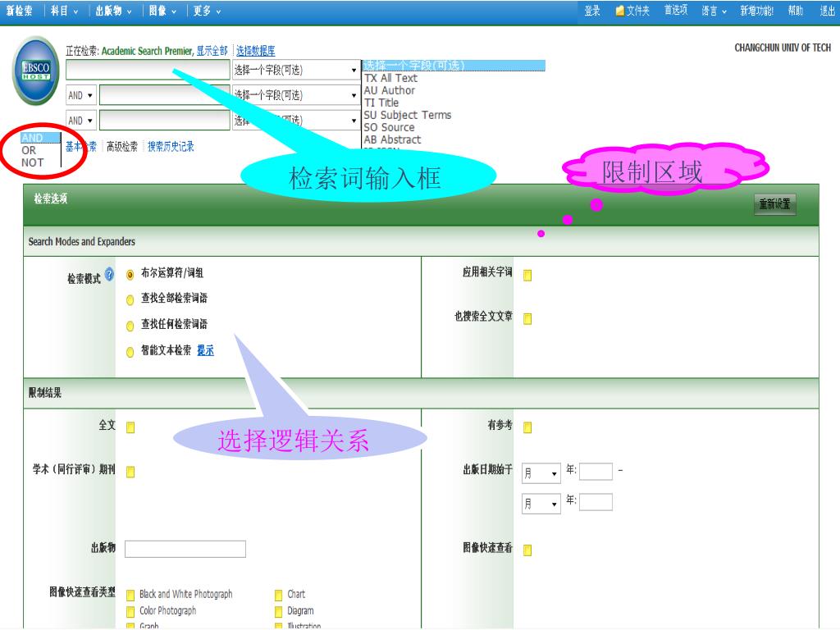Open the 图像 menu

162,11
